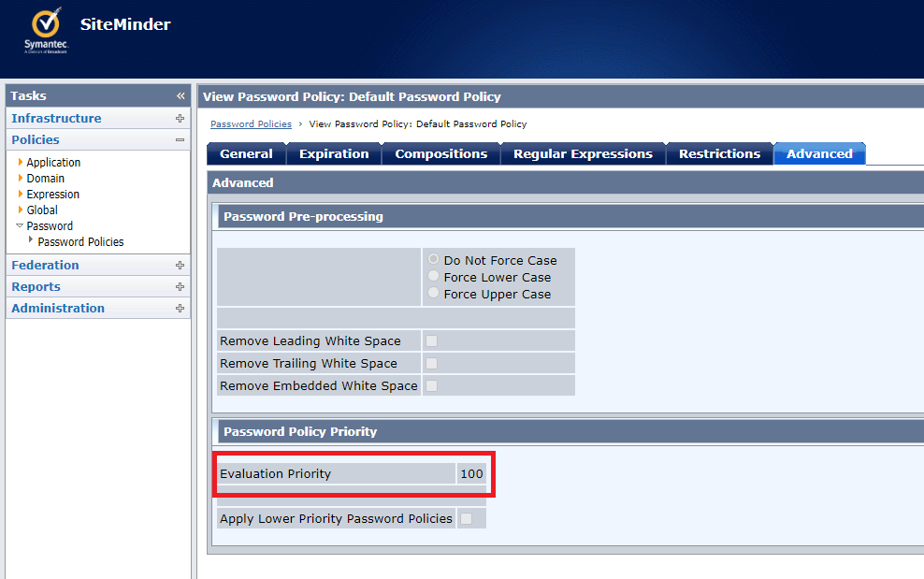Select the Do Not Force Case radio button
Image resolution: width=924 pixels, height=579 pixels.
pos(433,259)
